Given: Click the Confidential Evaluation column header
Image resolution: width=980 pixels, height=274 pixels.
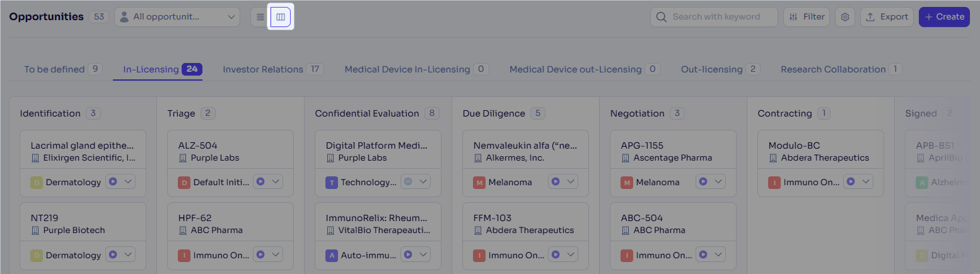Looking at the screenshot, I should (367, 113).
